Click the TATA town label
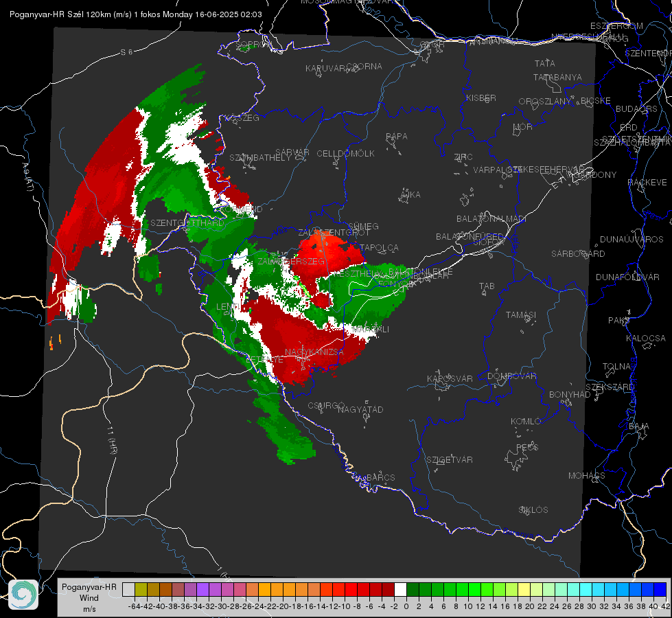The image size is (672, 618). click(x=545, y=63)
